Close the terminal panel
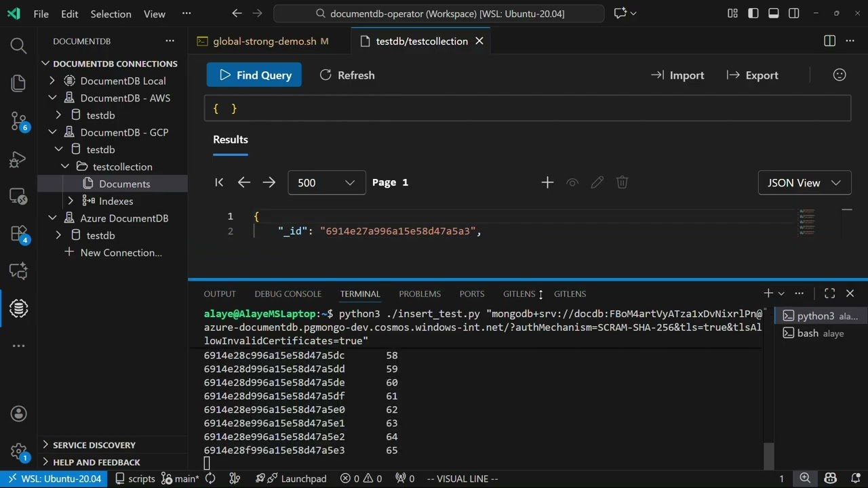The height and width of the screenshot is (488, 868). point(850,293)
